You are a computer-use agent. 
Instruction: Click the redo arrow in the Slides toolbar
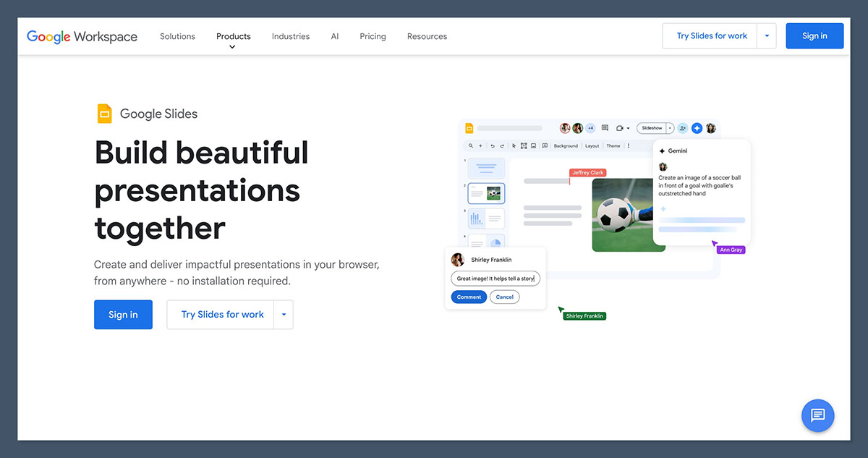click(502, 146)
